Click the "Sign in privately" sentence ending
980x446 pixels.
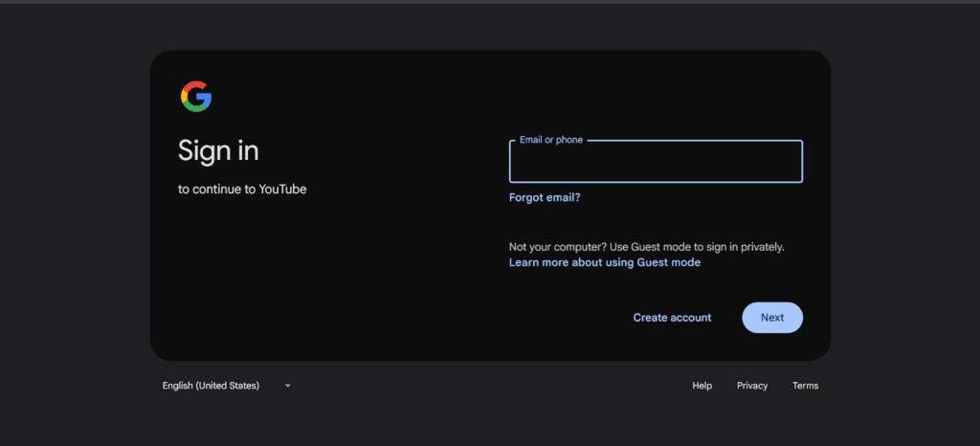[x=742, y=247]
